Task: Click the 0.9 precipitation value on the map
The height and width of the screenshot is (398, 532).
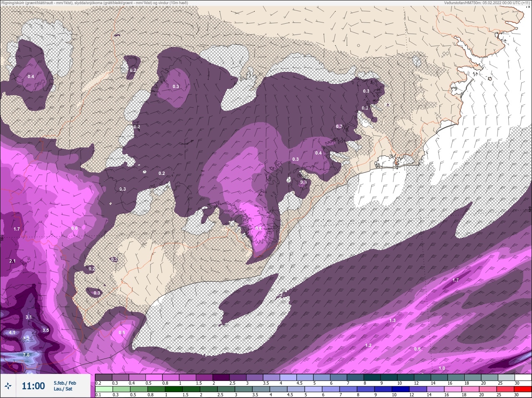Action: [417, 349]
